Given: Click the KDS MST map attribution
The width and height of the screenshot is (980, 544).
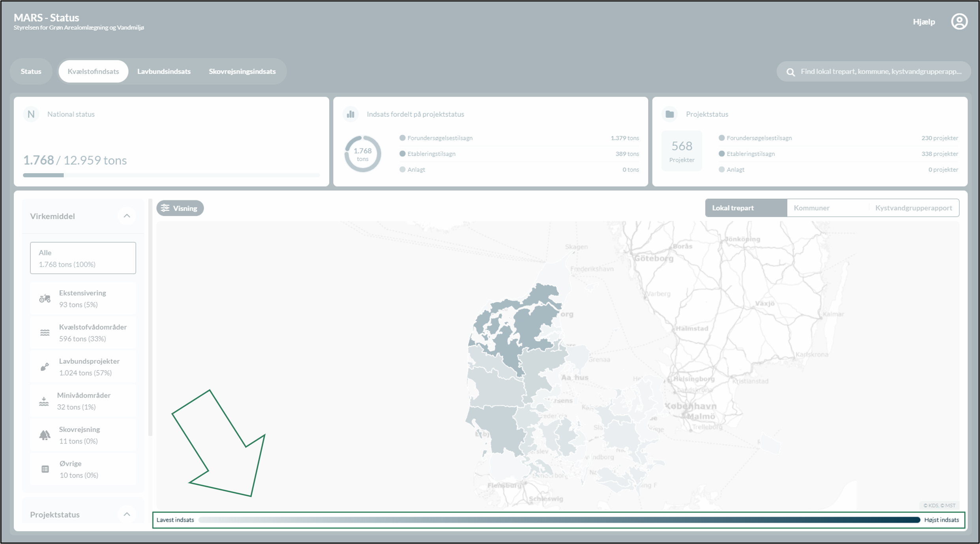Looking at the screenshot, I should pos(939,505).
